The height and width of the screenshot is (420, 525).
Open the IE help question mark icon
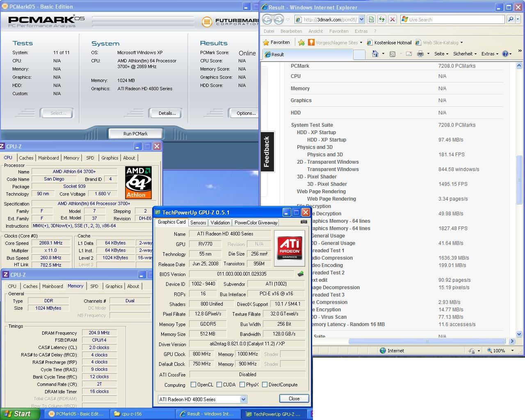point(505,54)
